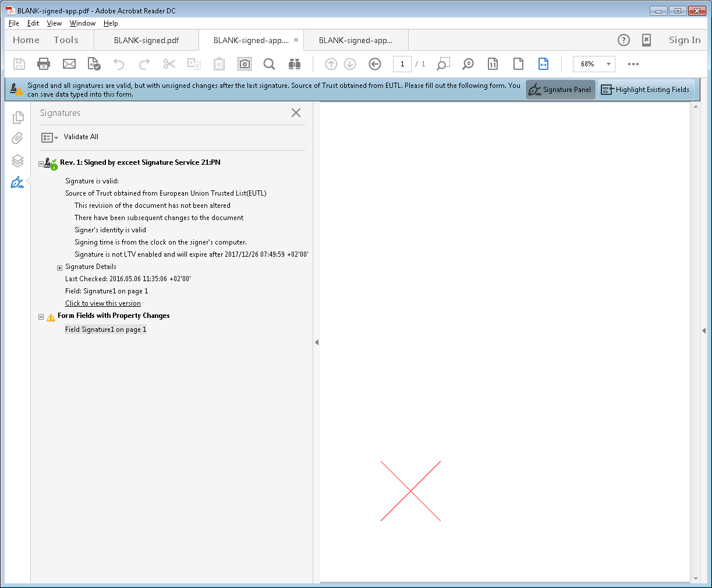The height and width of the screenshot is (588, 712).
Task: Take a snapshot with the camera tool
Action: (x=245, y=63)
